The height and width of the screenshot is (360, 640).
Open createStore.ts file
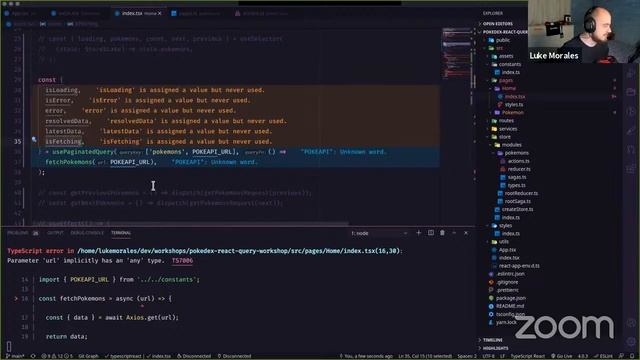[517, 209]
